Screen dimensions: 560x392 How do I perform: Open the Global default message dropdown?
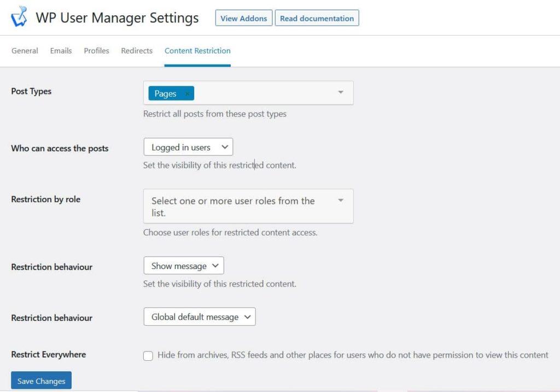click(x=200, y=317)
